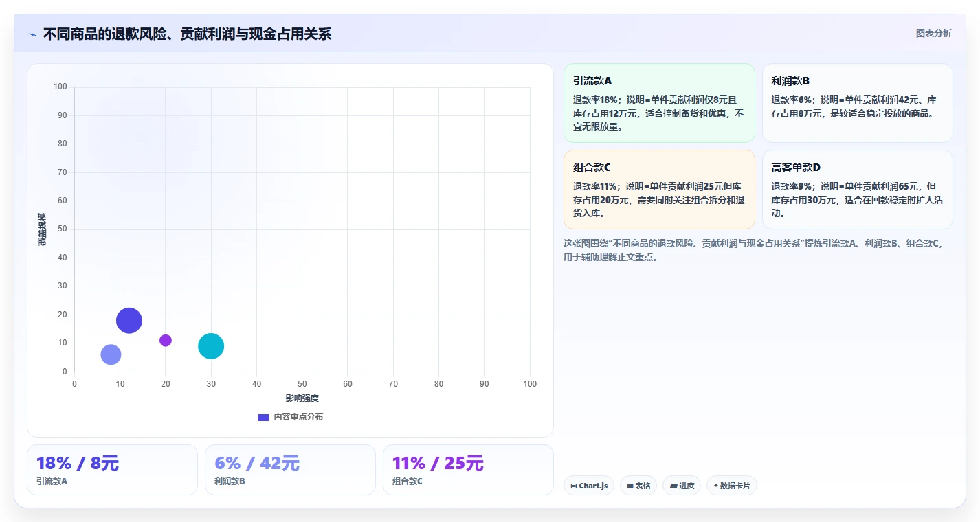
Task: Click the x-axis tick label 50
Action: coord(302,384)
